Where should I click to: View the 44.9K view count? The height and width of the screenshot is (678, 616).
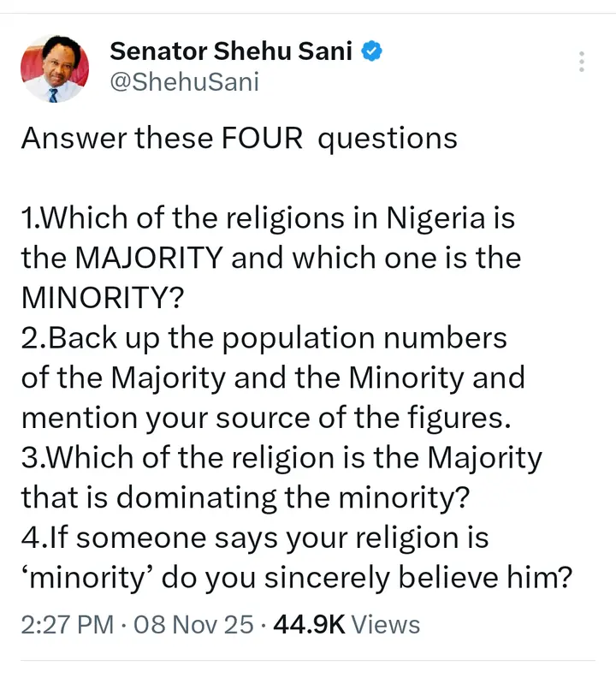tap(308, 624)
